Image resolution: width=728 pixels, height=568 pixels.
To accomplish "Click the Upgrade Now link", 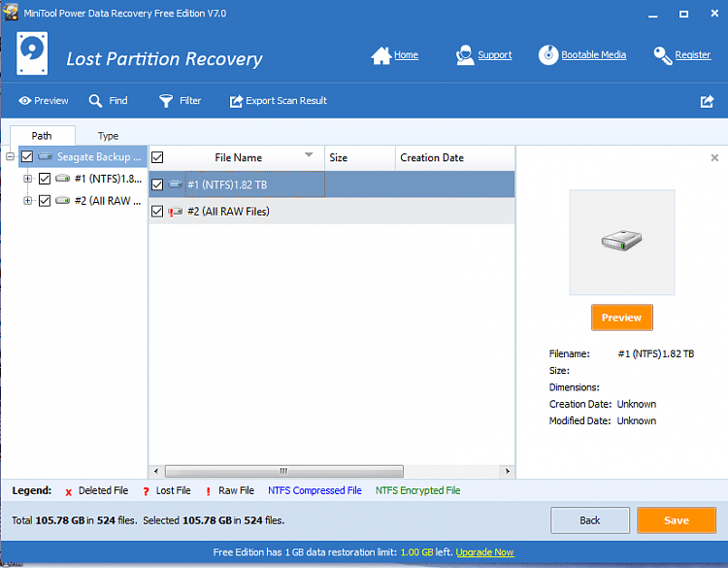I will pyautogui.click(x=484, y=552).
